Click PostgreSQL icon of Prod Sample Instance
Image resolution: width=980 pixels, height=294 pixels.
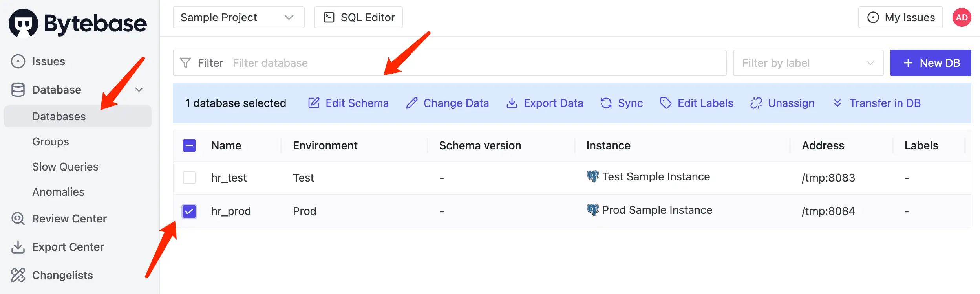coord(593,210)
